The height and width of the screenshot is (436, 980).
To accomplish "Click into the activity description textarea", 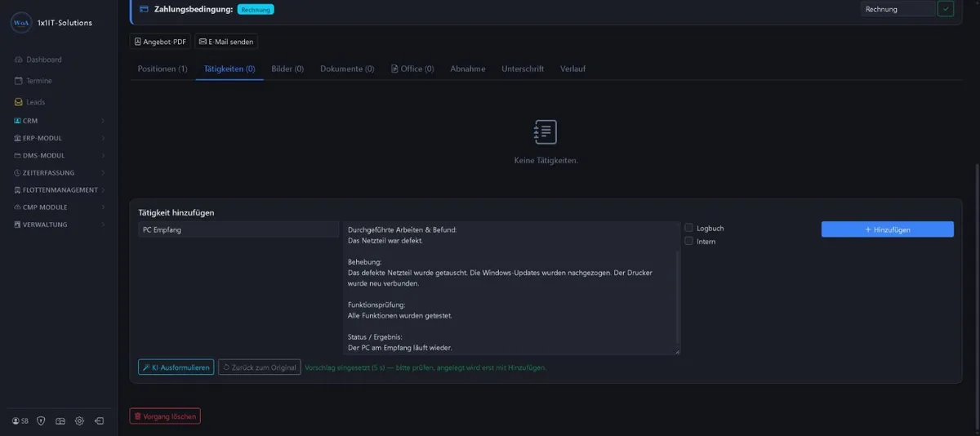I will click(x=511, y=288).
